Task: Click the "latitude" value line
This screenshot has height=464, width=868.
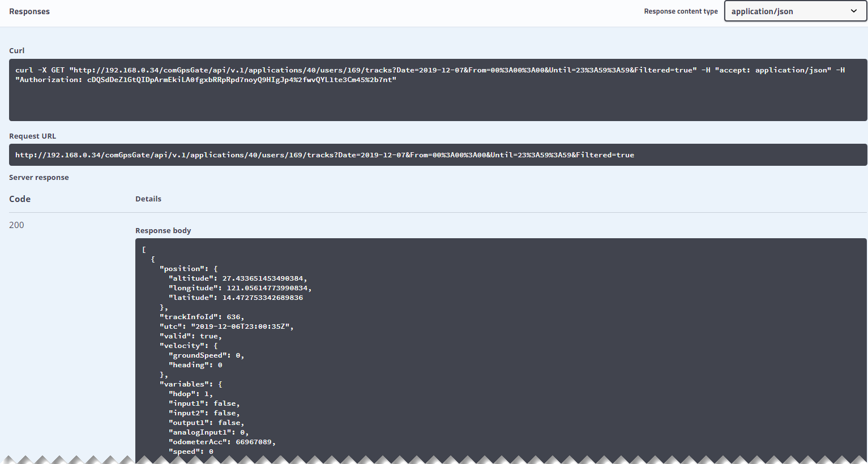Action: 236,298
